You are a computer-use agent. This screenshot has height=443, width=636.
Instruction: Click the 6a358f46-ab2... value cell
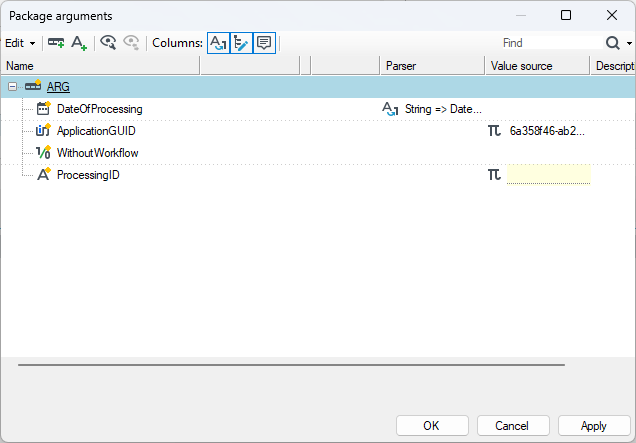click(x=547, y=131)
